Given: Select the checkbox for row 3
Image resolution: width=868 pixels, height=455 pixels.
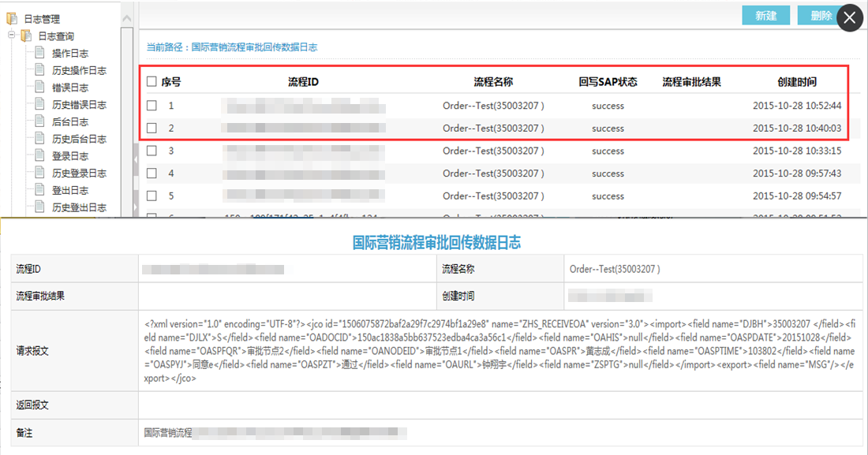Looking at the screenshot, I should tap(152, 151).
